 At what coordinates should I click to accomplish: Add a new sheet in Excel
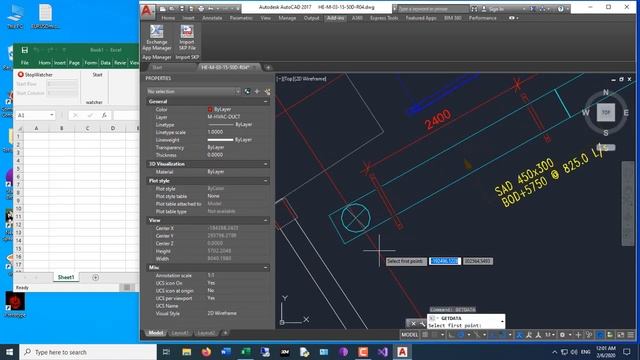click(x=96, y=278)
